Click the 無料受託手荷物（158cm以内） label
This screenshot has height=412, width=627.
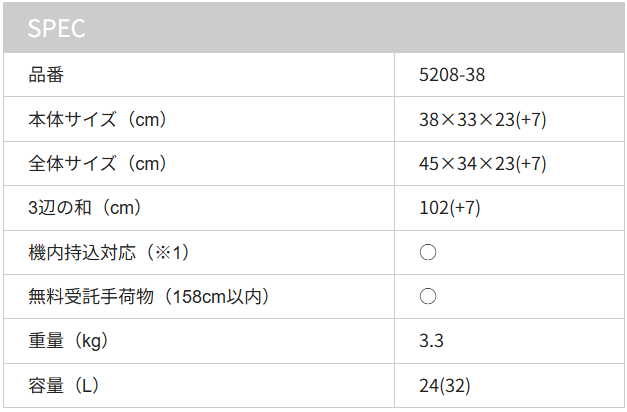pyautogui.click(x=150, y=296)
